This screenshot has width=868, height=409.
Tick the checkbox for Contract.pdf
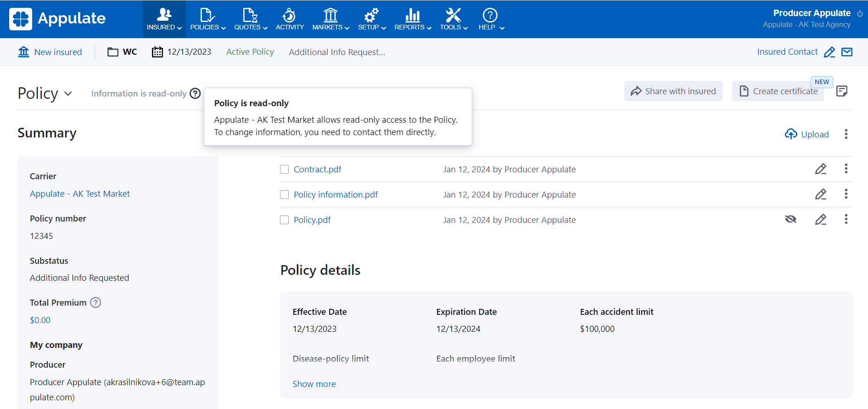[285, 170]
